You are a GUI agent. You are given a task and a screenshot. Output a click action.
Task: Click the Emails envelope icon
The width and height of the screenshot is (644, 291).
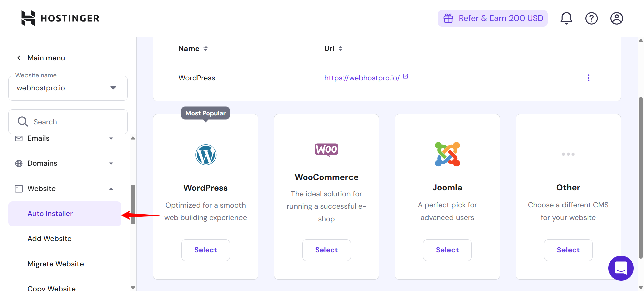coord(19,138)
